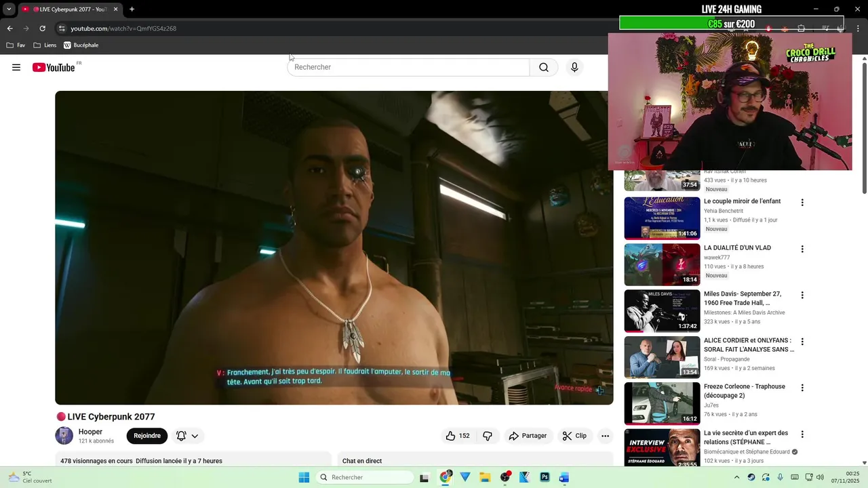This screenshot has width=868, height=488.
Task: Open the 37:54 video thumbnail
Action: point(662,181)
